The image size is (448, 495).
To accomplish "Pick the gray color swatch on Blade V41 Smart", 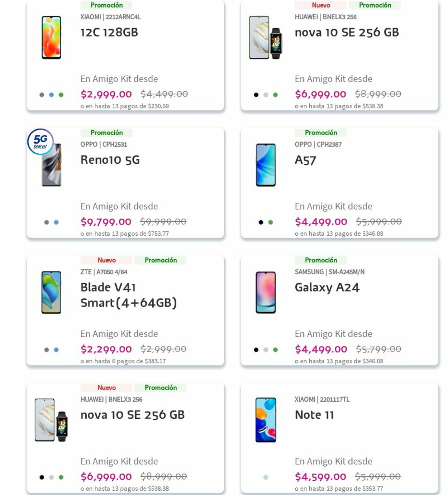I will [x=46, y=349].
